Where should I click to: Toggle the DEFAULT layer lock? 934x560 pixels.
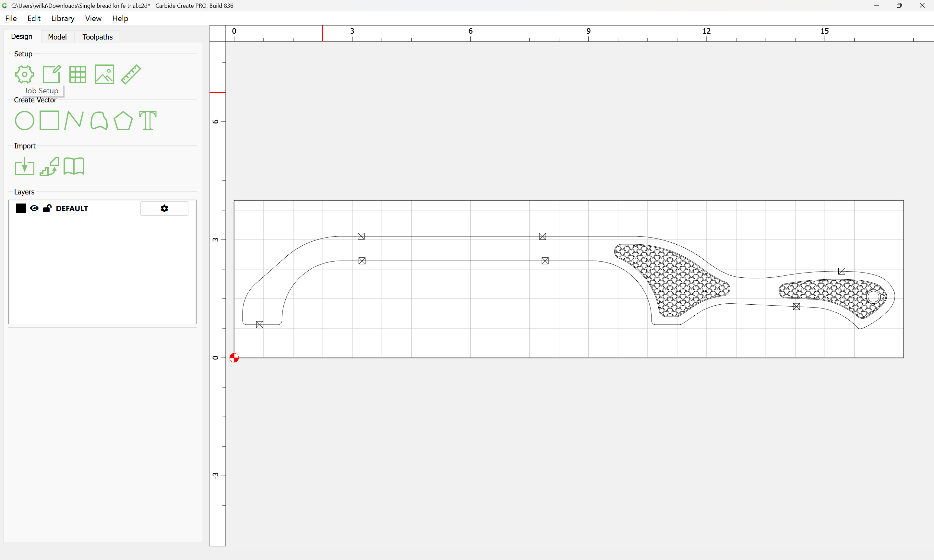coord(47,208)
